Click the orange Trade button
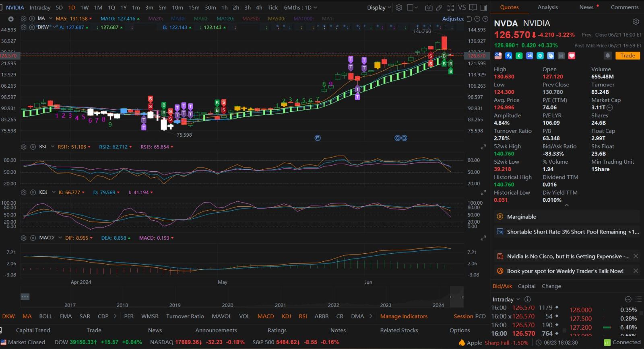Screen dimensions: 644x349 pos(627,56)
